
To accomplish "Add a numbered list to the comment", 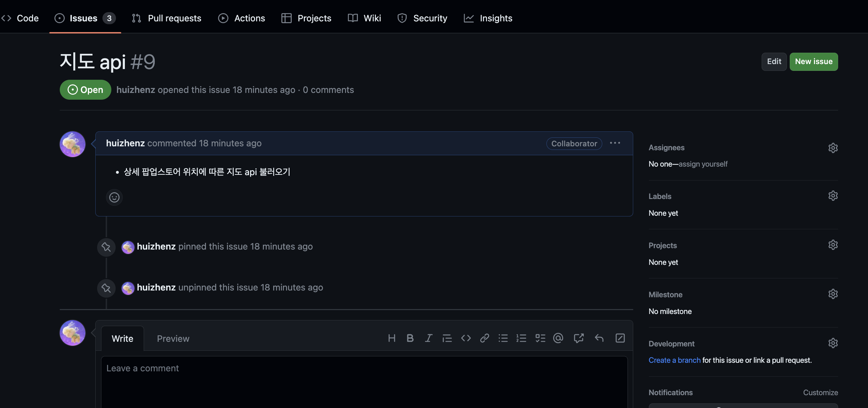I will pyautogui.click(x=521, y=338).
